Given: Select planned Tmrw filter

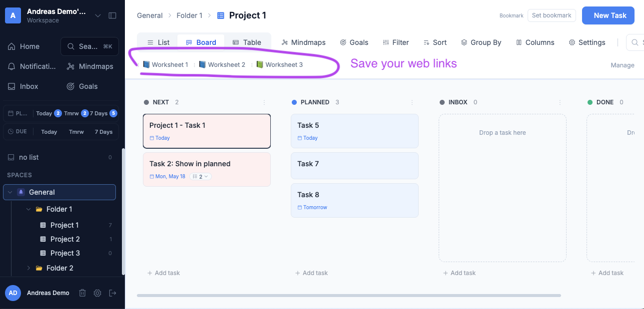Looking at the screenshot, I should point(76,113).
